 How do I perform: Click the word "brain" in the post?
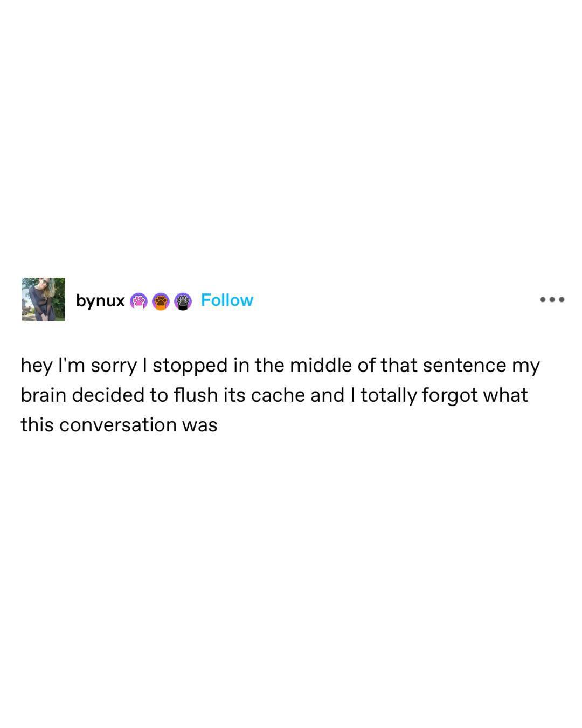coord(44,395)
